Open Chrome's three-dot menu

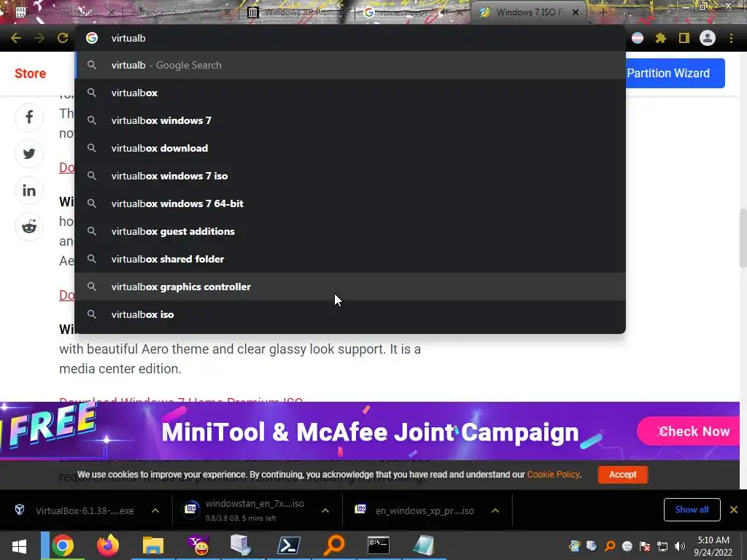(x=731, y=38)
